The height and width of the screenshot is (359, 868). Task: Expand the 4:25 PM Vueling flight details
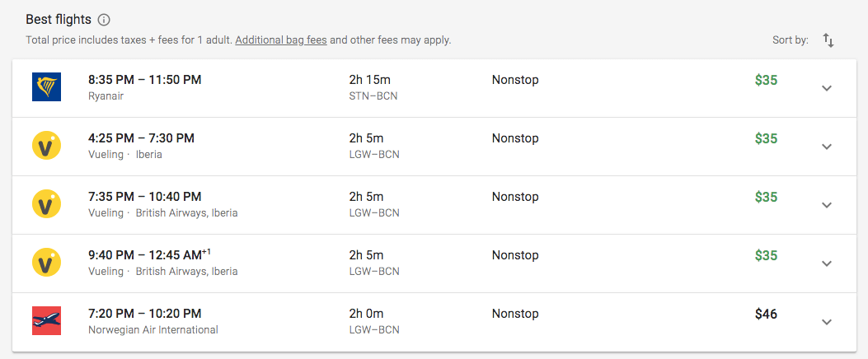tap(827, 147)
